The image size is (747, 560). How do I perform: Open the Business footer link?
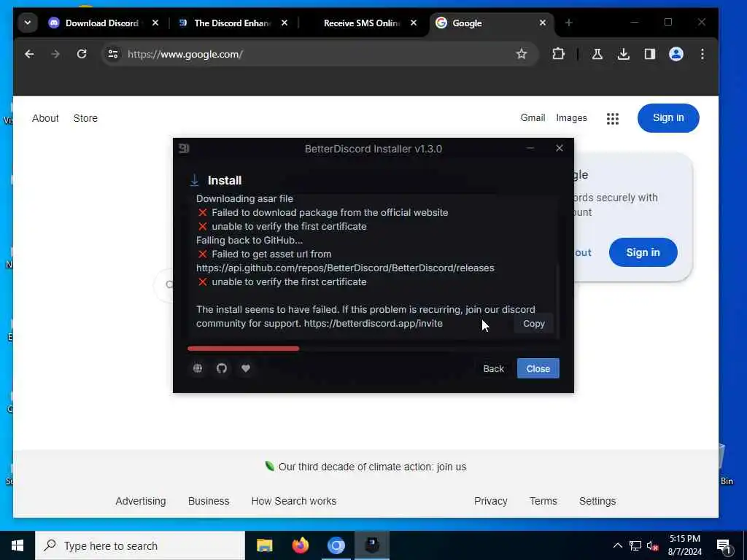coord(209,501)
